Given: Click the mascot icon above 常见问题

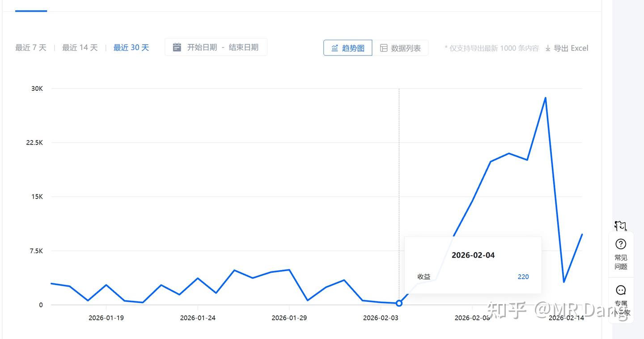Looking at the screenshot, I should pos(621,226).
